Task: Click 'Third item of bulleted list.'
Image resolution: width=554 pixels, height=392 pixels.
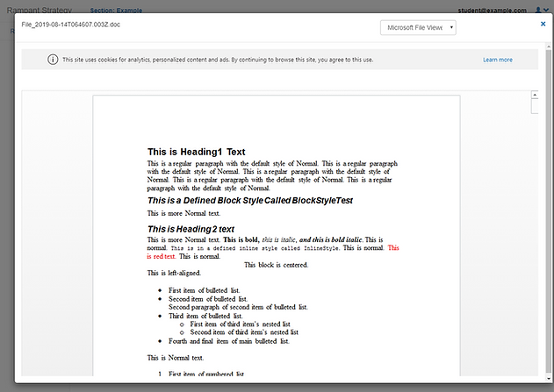Action: point(205,316)
